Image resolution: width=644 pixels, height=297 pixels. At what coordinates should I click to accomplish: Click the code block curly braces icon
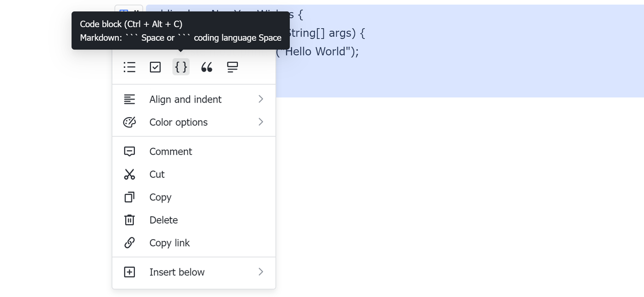pyautogui.click(x=181, y=67)
